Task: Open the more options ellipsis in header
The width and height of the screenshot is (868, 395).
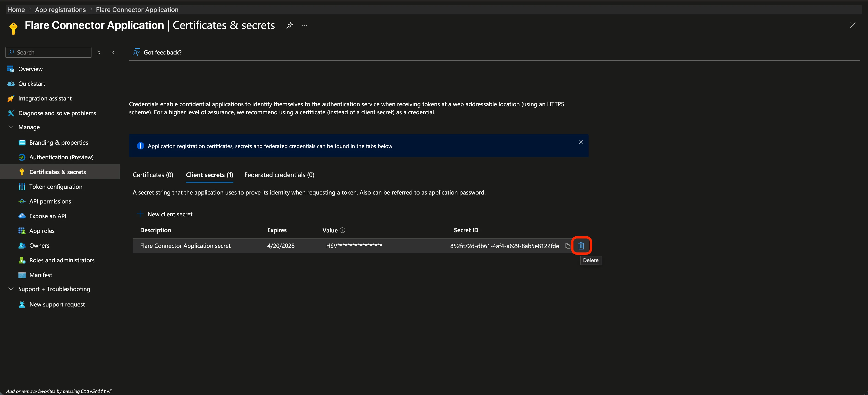Action: [304, 25]
